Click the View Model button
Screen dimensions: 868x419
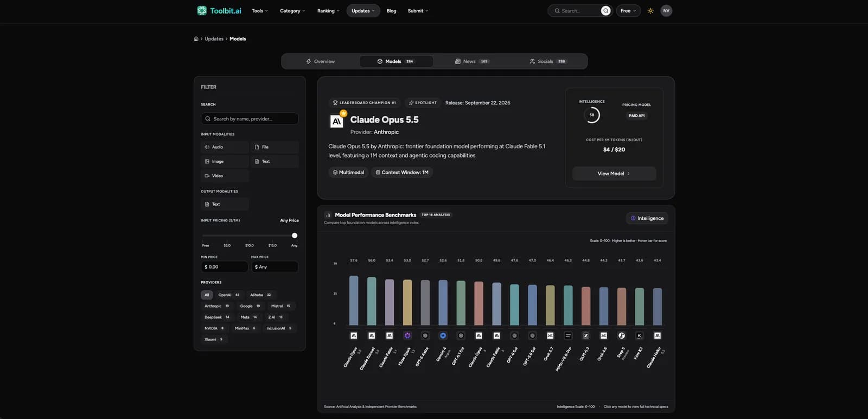coord(614,174)
